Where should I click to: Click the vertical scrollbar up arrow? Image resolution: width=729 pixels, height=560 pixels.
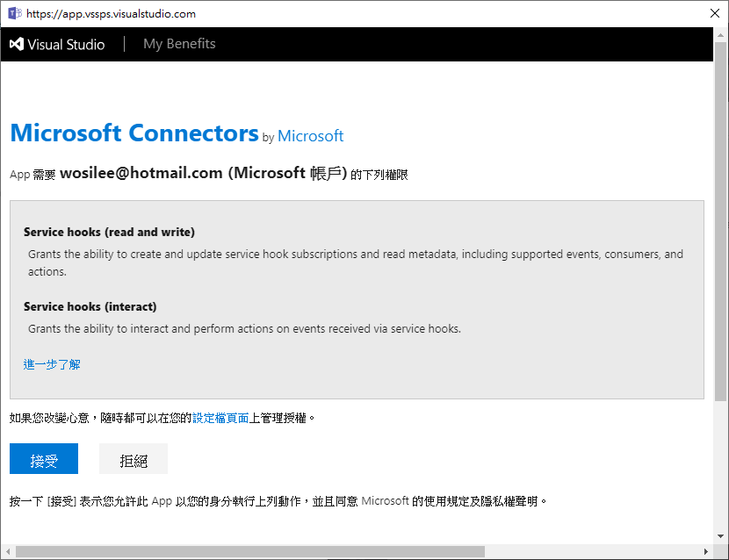[720, 35]
